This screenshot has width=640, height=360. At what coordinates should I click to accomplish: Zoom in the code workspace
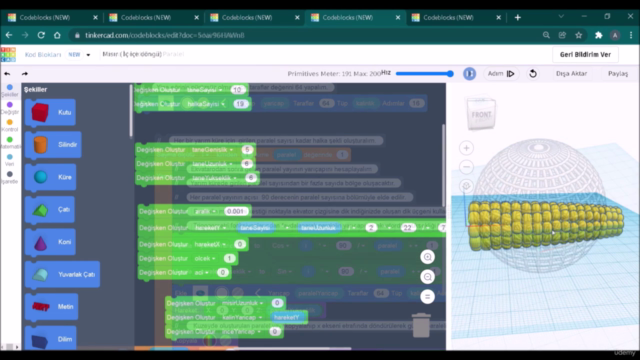coord(427,257)
